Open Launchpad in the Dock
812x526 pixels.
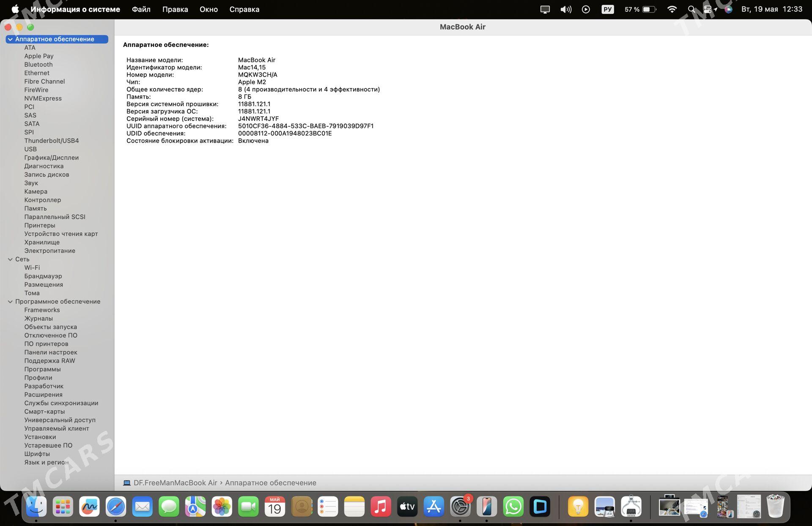[63, 506]
